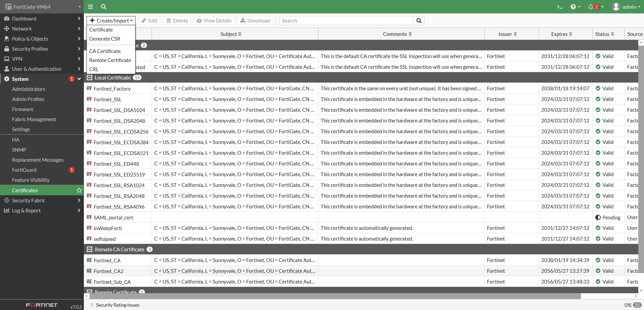
Task: Click the Download button
Action: point(255,20)
